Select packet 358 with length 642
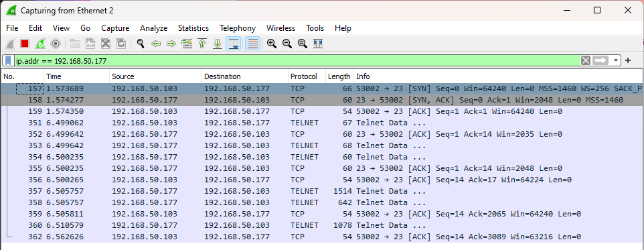Viewport: 644px width, 250px height. [x=321, y=202]
